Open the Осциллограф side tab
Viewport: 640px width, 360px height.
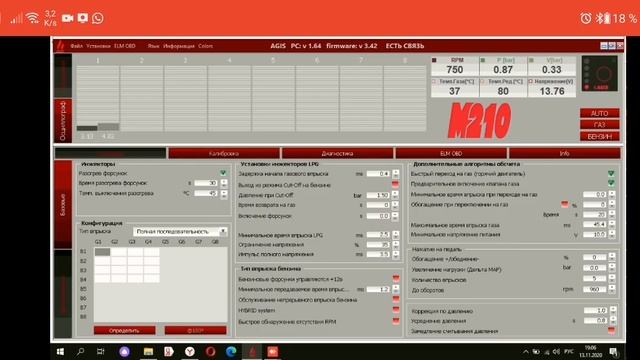63,121
